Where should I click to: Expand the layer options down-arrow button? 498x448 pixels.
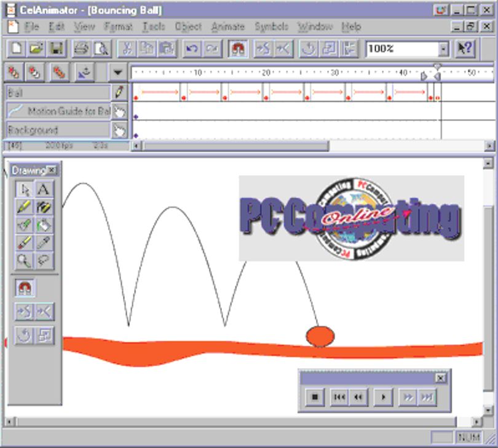coord(117,73)
